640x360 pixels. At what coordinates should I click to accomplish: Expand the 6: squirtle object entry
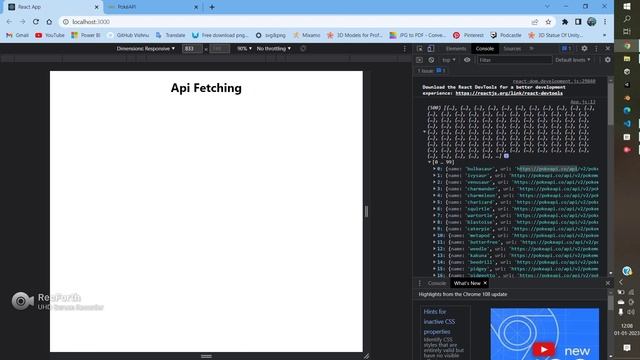[434, 209]
